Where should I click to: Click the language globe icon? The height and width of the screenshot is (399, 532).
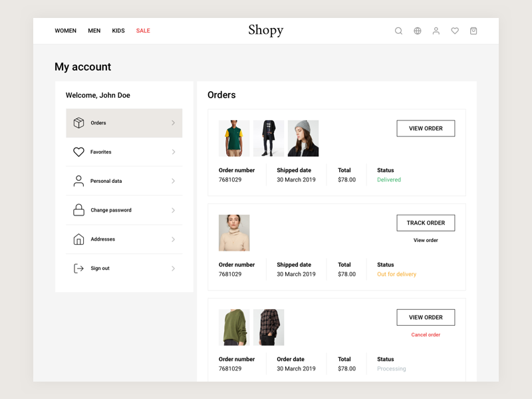point(417,31)
